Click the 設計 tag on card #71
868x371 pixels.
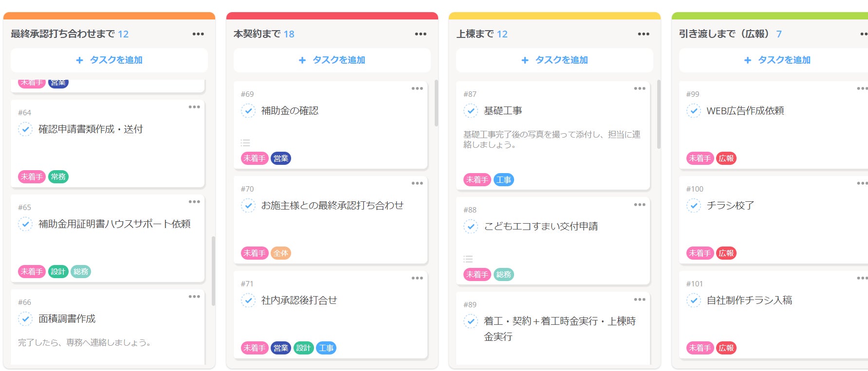point(303,348)
